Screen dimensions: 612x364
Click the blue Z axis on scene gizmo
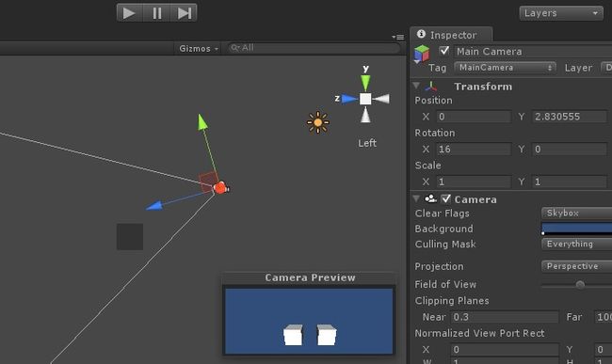349,99
